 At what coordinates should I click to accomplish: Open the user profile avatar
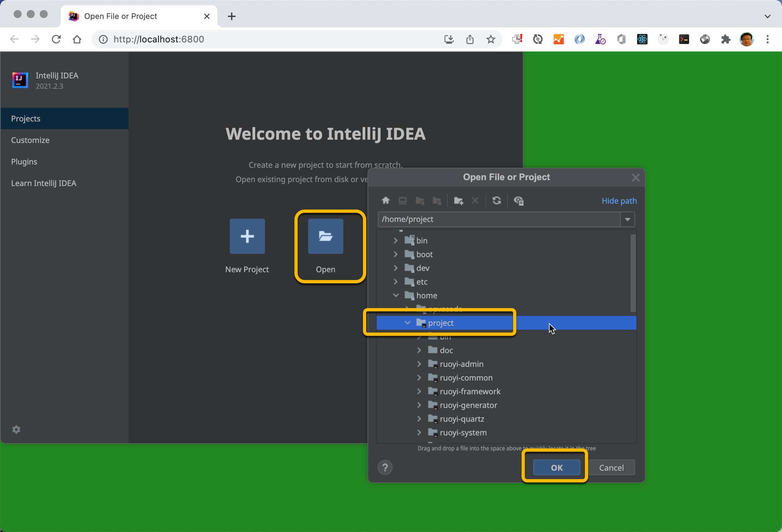(x=747, y=39)
